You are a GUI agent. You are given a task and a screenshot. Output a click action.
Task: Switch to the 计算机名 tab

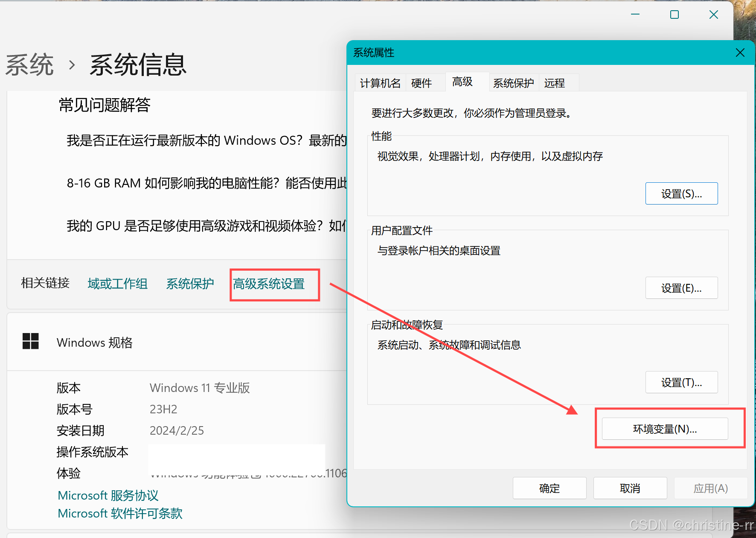tap(380, 83)
